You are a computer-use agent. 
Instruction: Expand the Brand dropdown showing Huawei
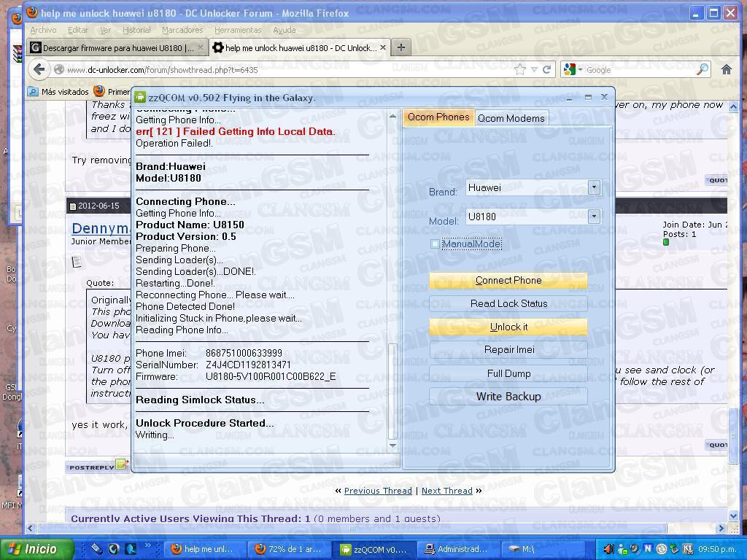(594, 187)
